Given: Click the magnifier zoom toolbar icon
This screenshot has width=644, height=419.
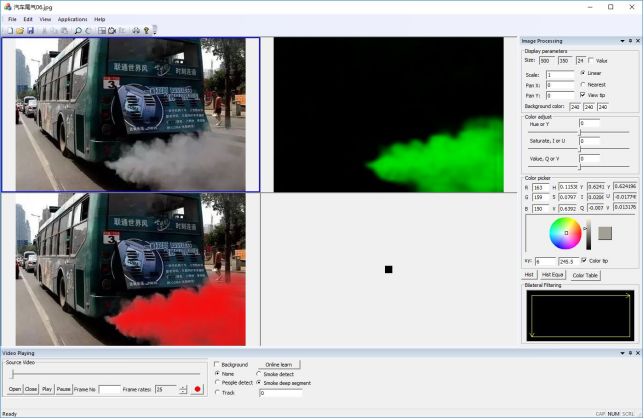Looking at the screenshot, I should [78, 31].
